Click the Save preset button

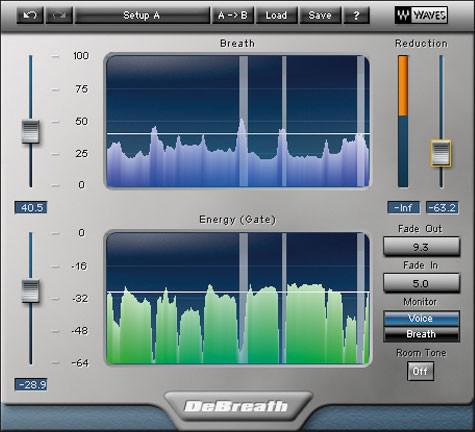[x=320, y=15]
